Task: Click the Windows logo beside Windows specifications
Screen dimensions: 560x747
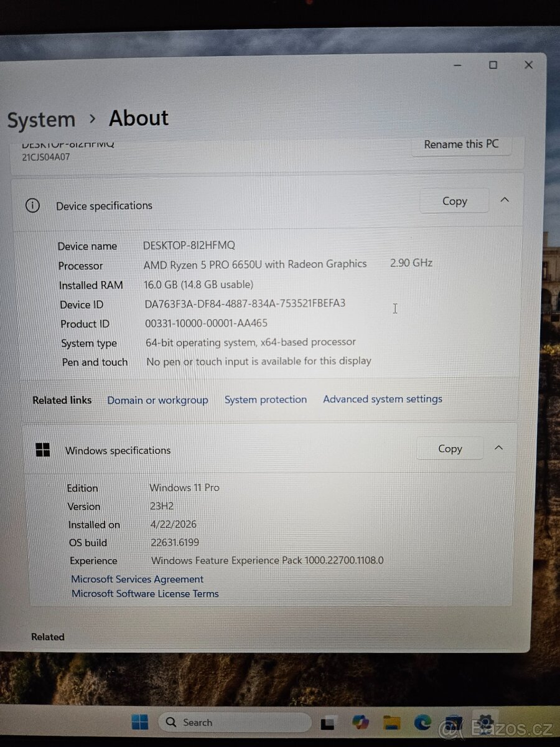Action: pyautogui.click(x=42, y=449)
